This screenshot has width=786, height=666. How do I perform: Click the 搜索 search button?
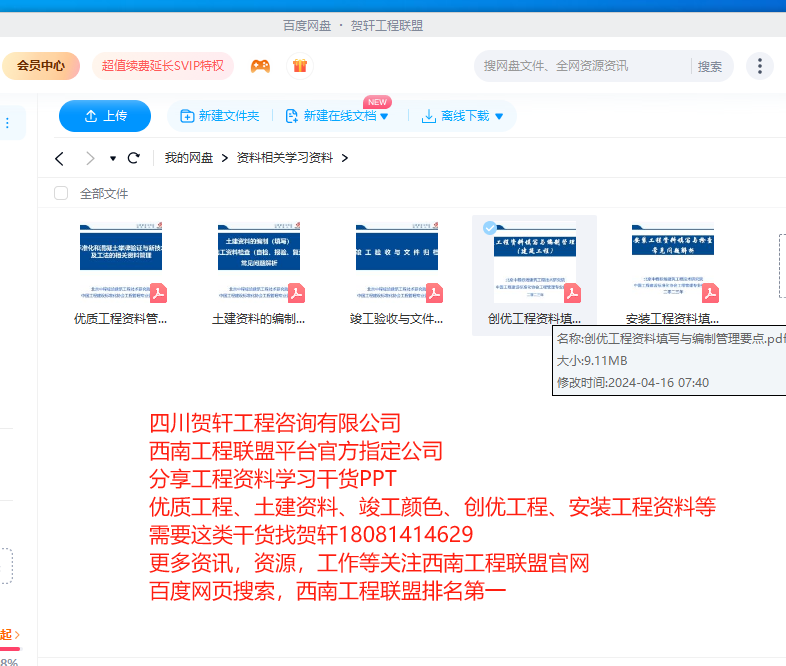710,66
